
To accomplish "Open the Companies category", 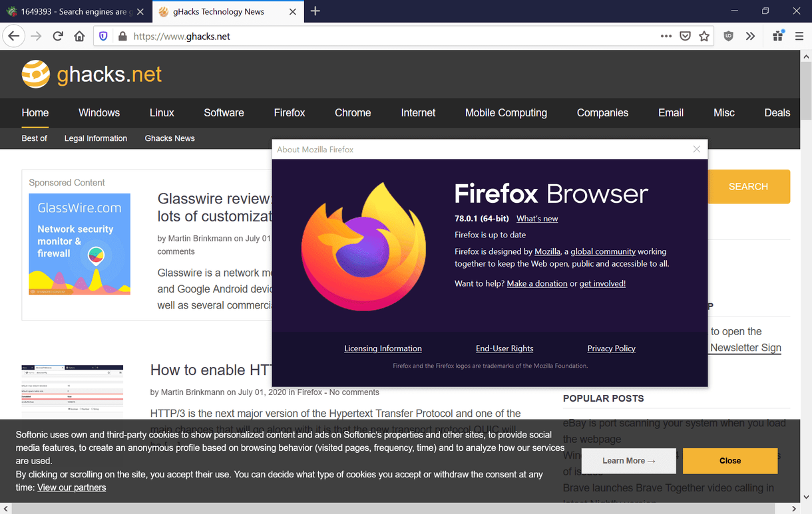I will pos(602,112).
